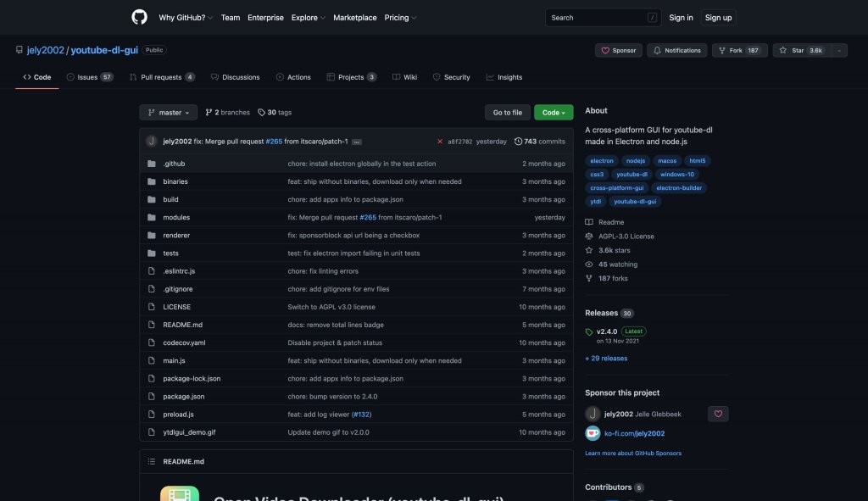Click the Sign in link
Screen dimensions: 868x501
point(681,18)
